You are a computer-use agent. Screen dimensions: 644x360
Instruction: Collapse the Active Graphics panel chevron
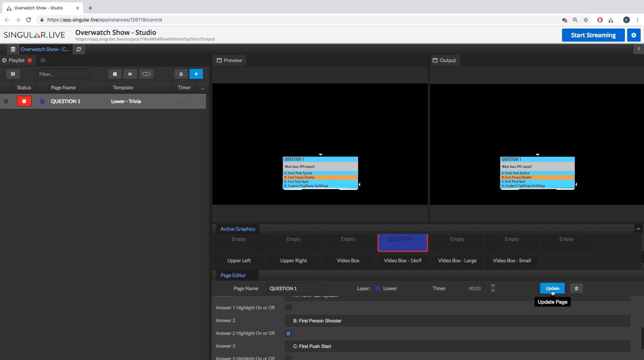coord(638,229)
